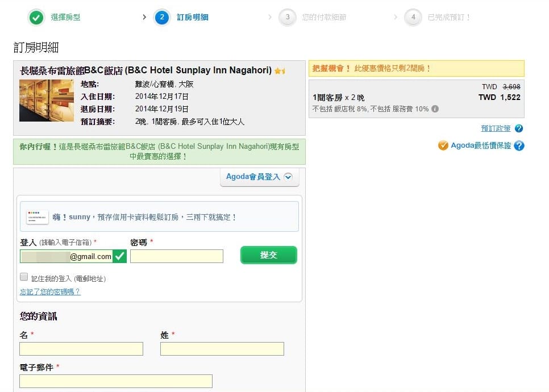Select the 訂房明細 step tab

pyautogui.click(x=192, y=18)
